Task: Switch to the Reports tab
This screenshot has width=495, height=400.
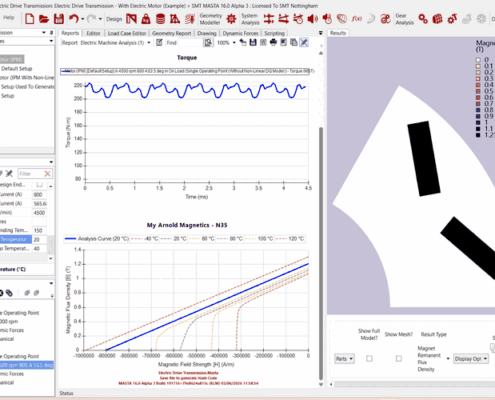Action: (x=70, y=33)
